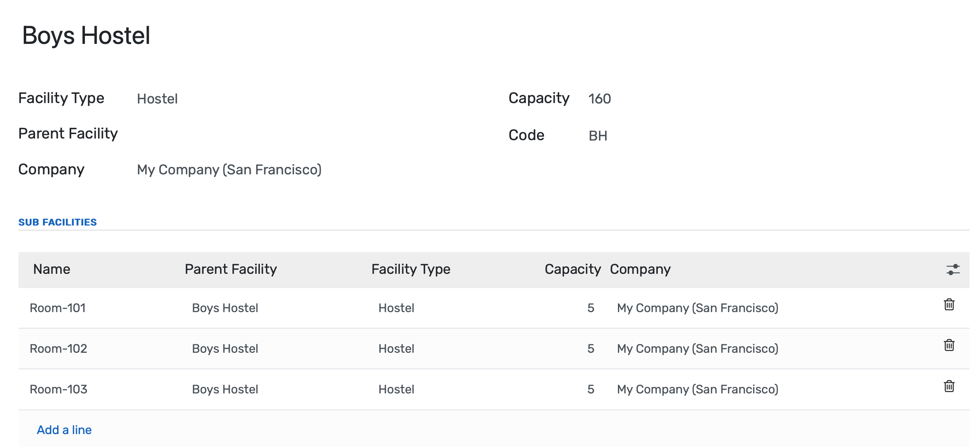Switch to the SUB FACILITIES tab
The width and height of the screenshot is (980, 447).
pos(58,222)
